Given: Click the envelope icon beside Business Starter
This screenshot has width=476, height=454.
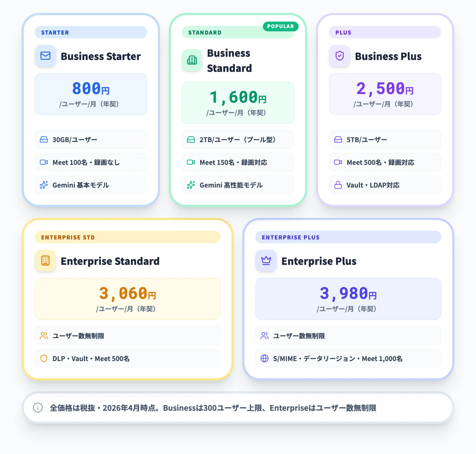Looking at the screenshot, I should [x=45, y=56].
